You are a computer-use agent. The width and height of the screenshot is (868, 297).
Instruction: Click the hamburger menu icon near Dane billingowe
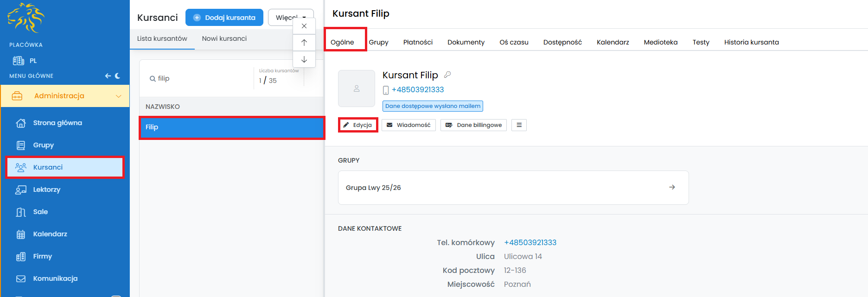coord(519,125)
